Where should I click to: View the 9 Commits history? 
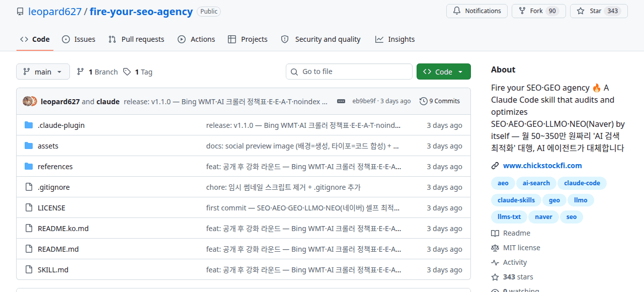click(440, 101)
